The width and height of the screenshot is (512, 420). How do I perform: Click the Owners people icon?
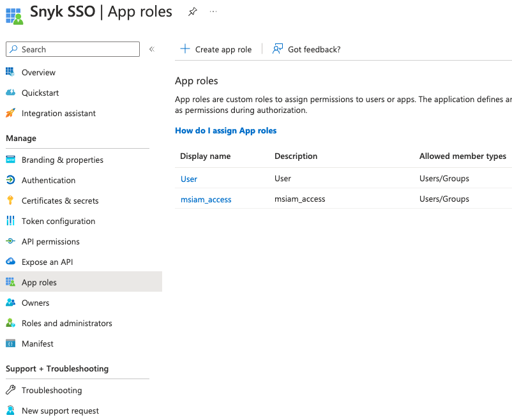tap(10, 303)
